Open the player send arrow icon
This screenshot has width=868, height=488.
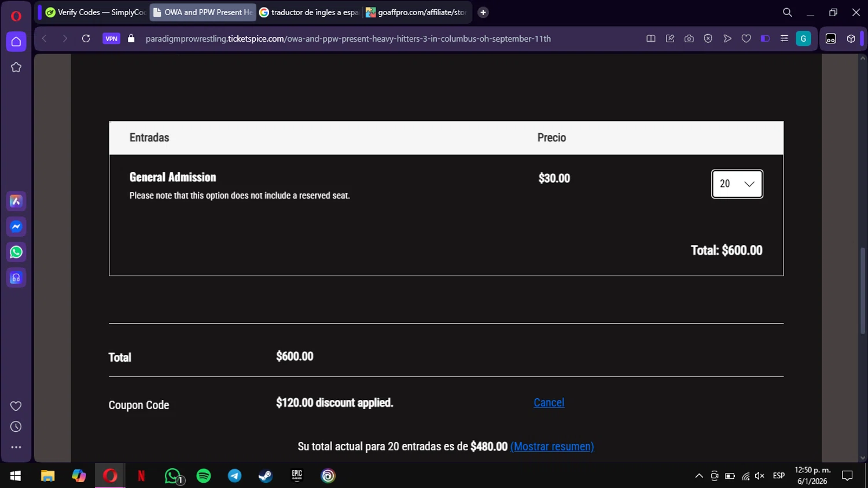(x=727, y=39)
